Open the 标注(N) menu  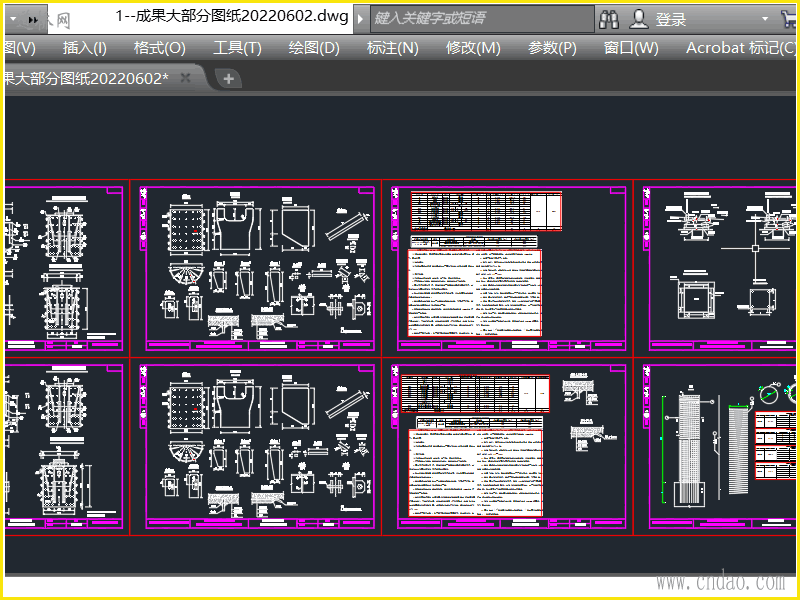point(392,48)
